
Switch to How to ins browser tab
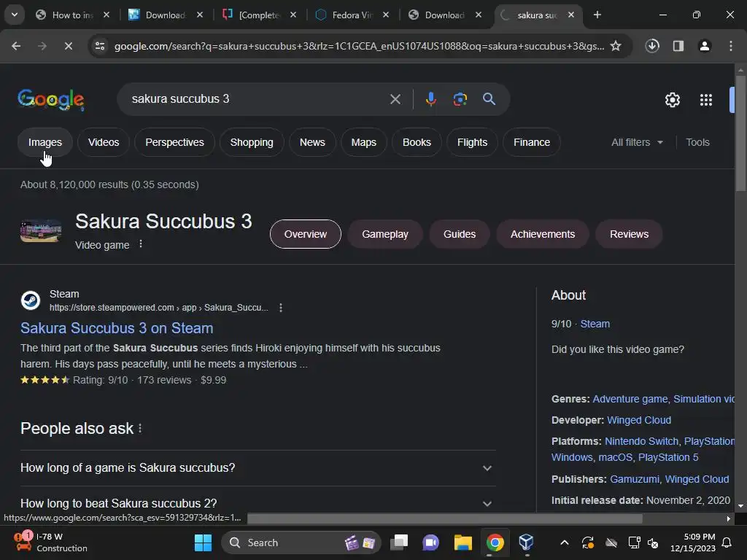72,15
